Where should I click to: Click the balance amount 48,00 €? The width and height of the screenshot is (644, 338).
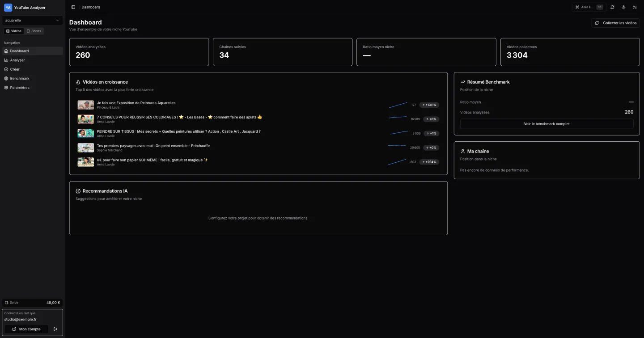[x=53, y=303]
